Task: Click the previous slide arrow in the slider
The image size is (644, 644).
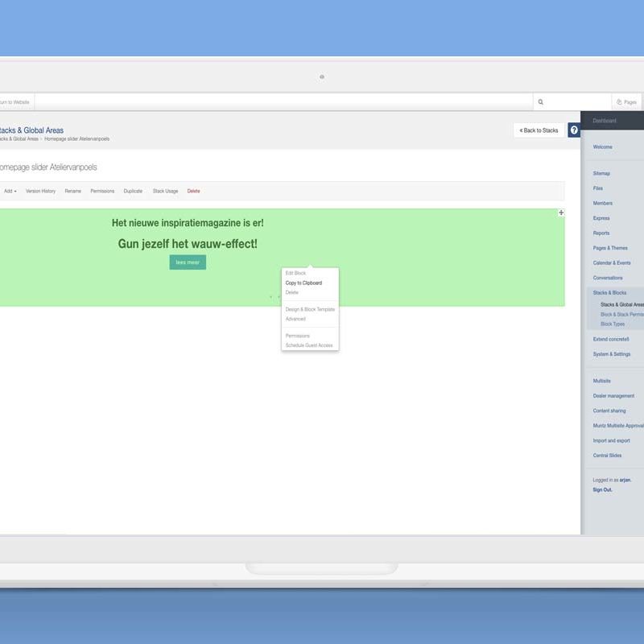Action: coord(270,296)
